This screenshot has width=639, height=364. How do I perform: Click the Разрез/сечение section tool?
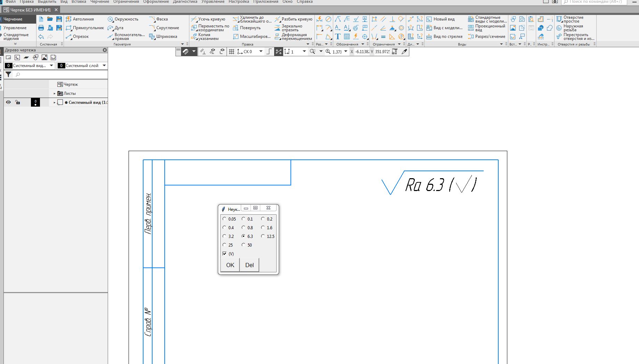pyautogui.click(x=486, y=36)
